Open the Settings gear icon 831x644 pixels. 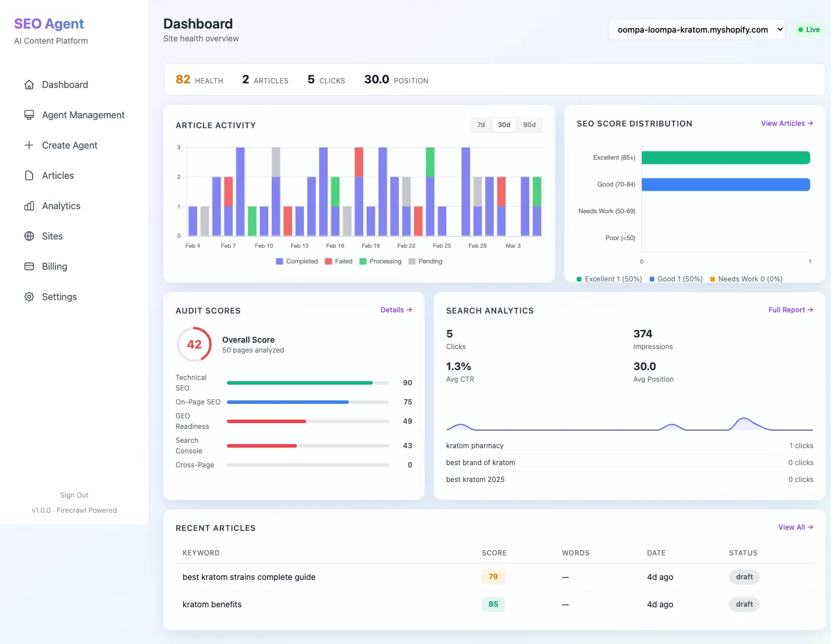coord(29,296)
